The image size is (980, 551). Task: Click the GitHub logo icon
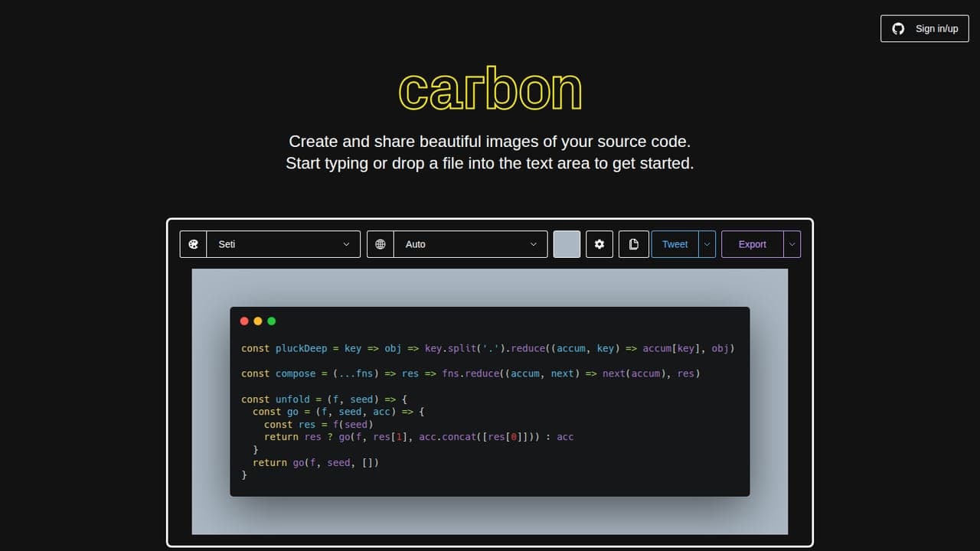click(x=898, y=28)
